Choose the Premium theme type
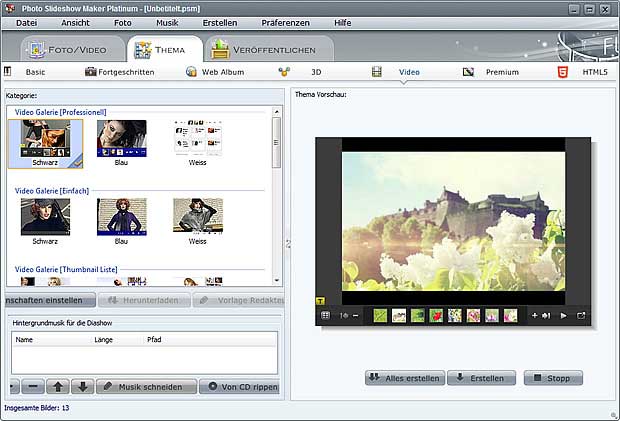This screenshot has height=421, width=620. 502,72
